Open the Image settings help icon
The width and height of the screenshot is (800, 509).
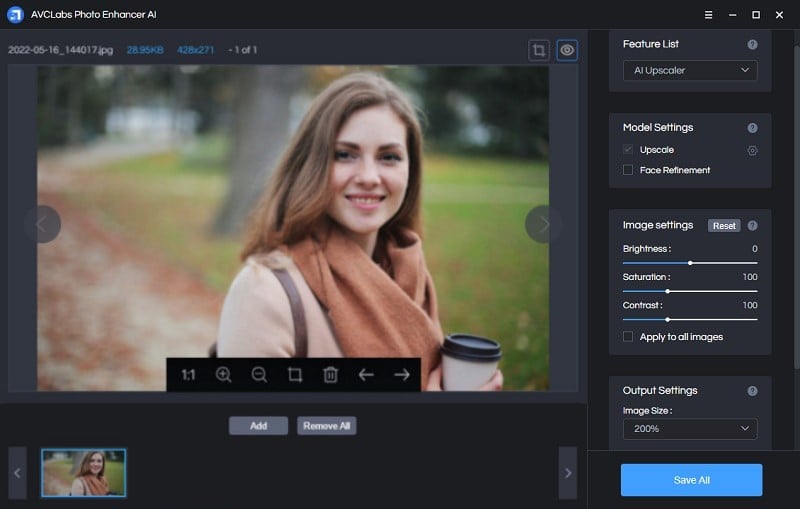click(x=752, y=225)
